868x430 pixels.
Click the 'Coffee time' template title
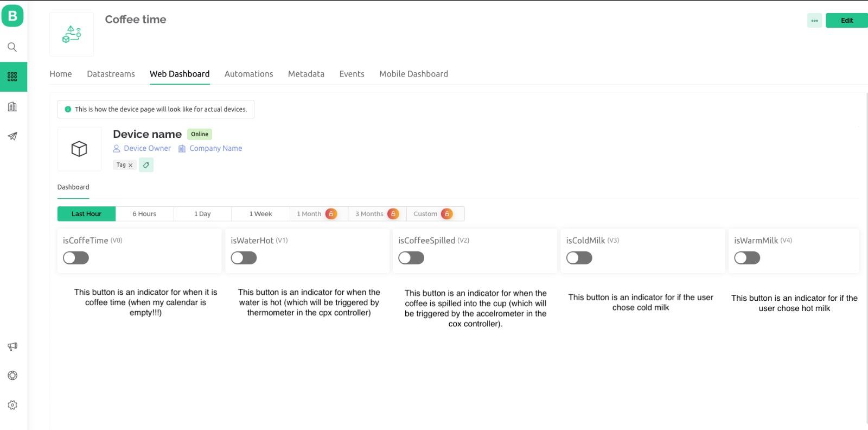(x=136, y=20)
